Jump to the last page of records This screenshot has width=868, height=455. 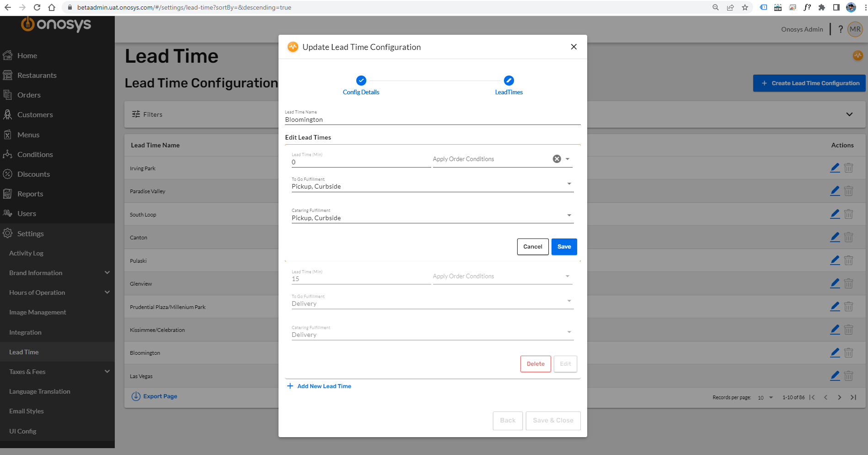pos(853,397)
